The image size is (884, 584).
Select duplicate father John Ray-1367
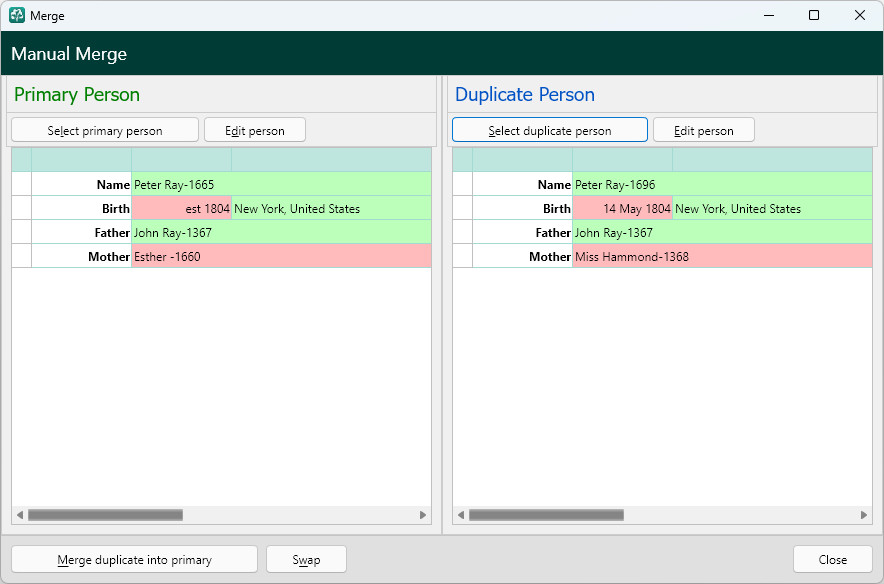pyautogui.click(x=722, y=232)
